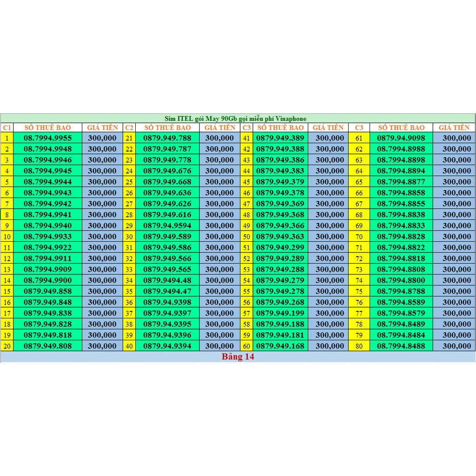Click number 08.7994.8838
The image size is (476, 476).
point(401,214)
